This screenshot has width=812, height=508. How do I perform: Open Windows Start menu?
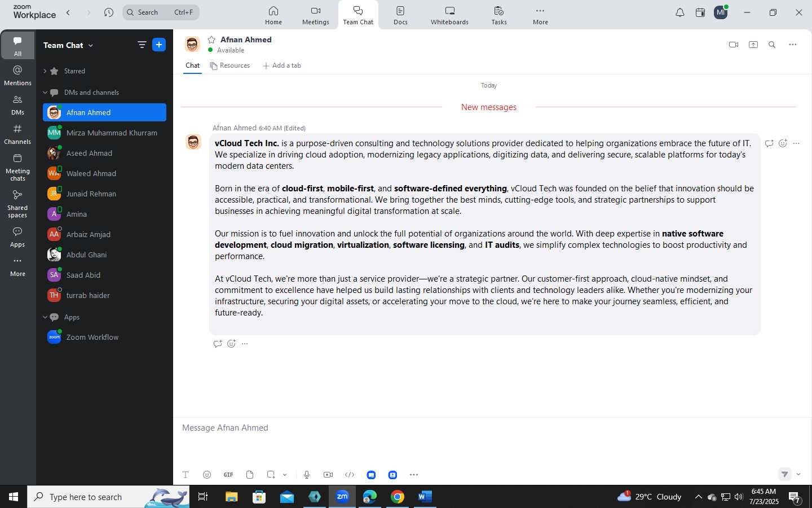pyautogui.click(x=14, y=497)
